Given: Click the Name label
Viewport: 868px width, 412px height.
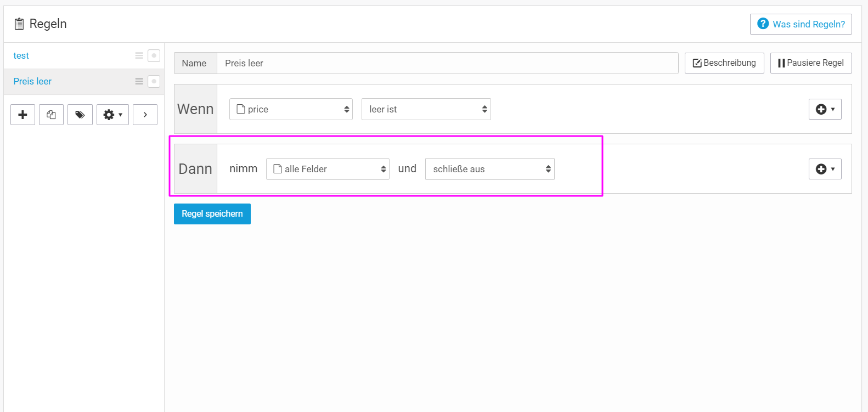Looking at the screenshot, I should pyautogui.click(x=194, y=63).
